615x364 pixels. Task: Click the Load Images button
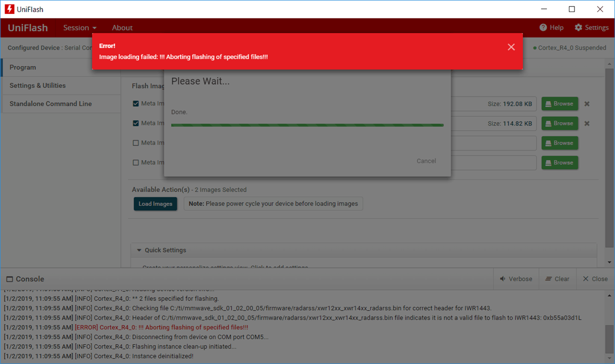coord(155,203)
